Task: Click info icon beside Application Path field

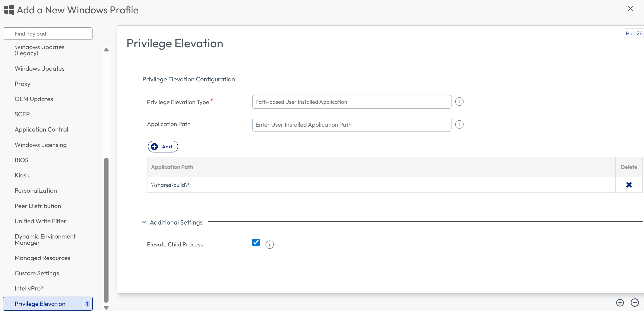Action: (x=459, y=124)
